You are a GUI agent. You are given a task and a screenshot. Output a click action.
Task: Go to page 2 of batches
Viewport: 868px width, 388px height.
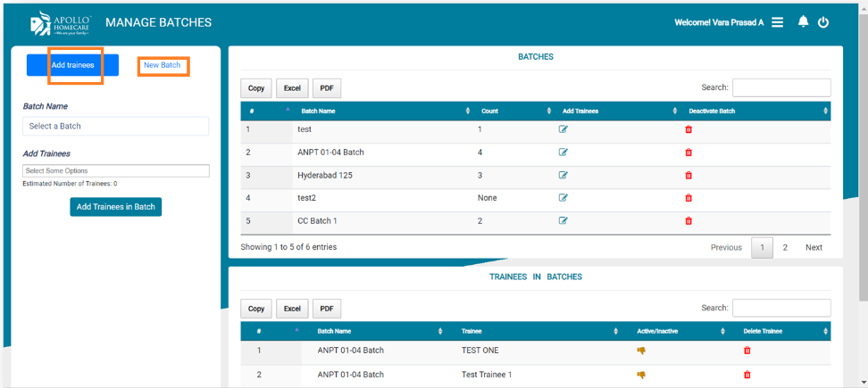(x=785, y=247)
